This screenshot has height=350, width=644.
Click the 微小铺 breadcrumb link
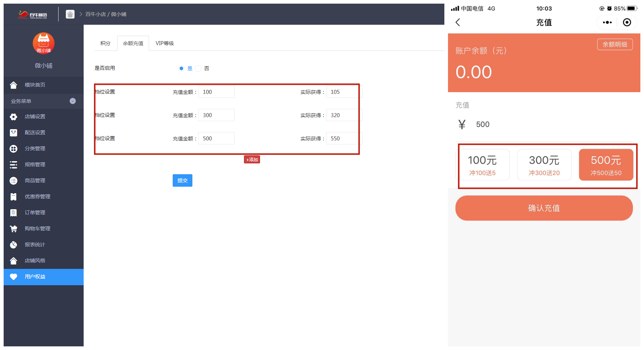tap(119, 14)
